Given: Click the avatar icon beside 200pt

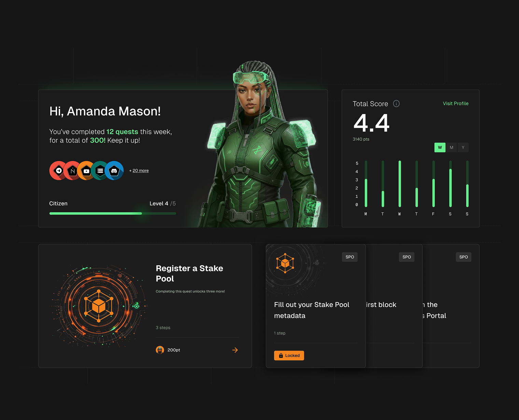Looking at the screenshot, I should [x=160, y=350].
